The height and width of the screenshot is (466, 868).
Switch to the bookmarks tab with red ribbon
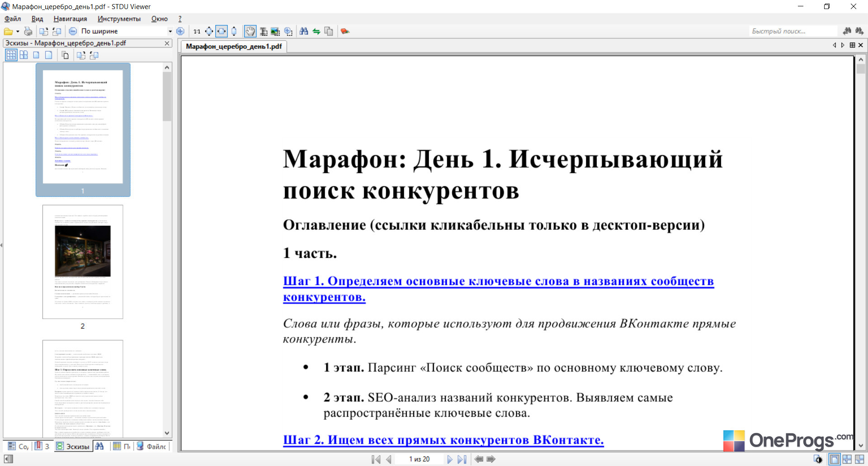pyautogui.click(x=42, y=446)
